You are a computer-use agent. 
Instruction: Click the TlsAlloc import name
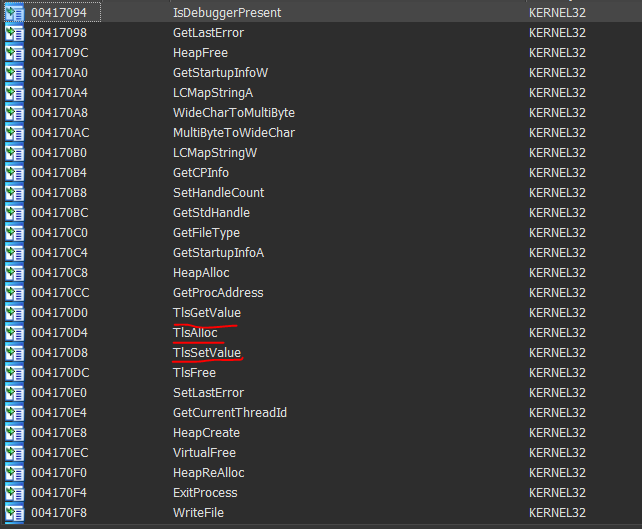(x=195, y=333)
